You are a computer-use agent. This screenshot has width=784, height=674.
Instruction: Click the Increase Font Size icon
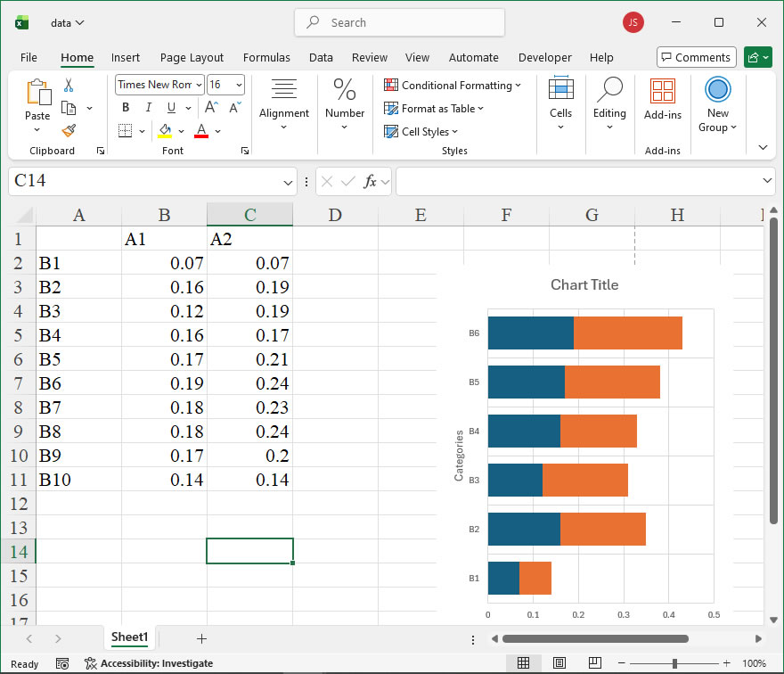tap(212, 108)
